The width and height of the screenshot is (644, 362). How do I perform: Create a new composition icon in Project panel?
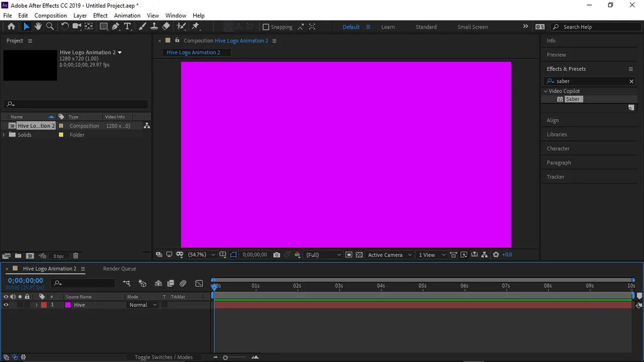click(30, 256)
